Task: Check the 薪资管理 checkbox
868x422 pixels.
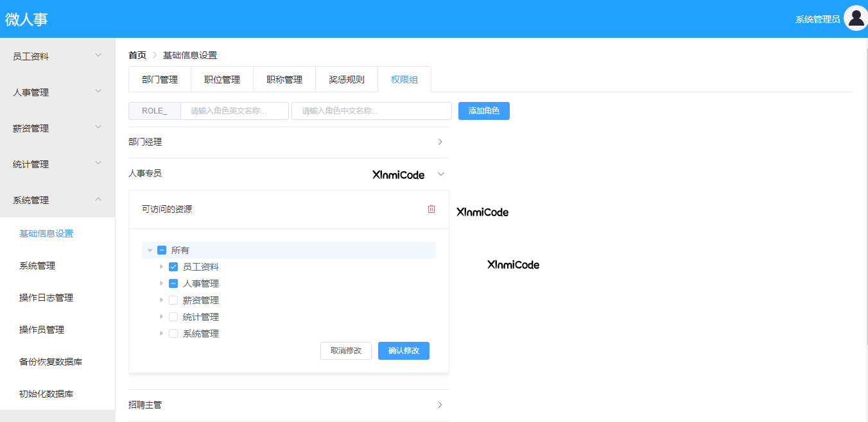Action: pyautogui.click(x=173, y=300)
